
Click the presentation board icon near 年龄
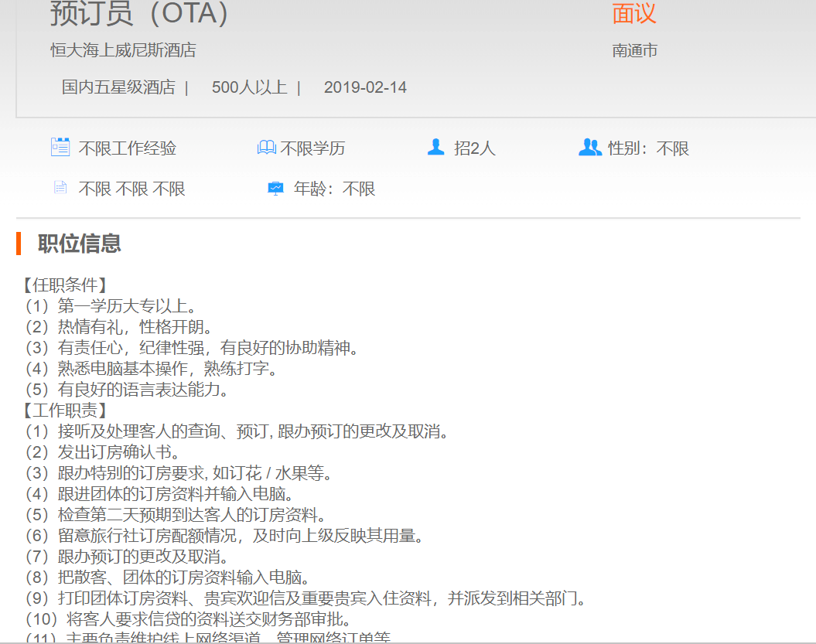[x=275, y=188]
